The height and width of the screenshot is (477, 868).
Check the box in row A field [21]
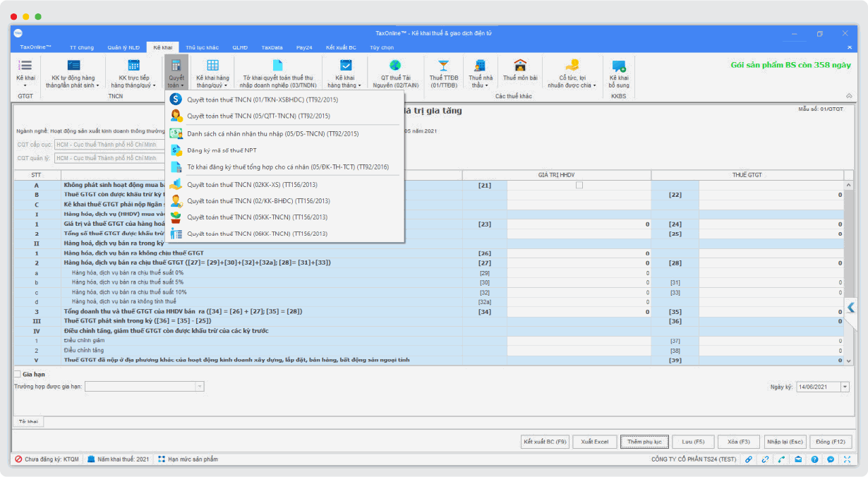tap(579, 186)
